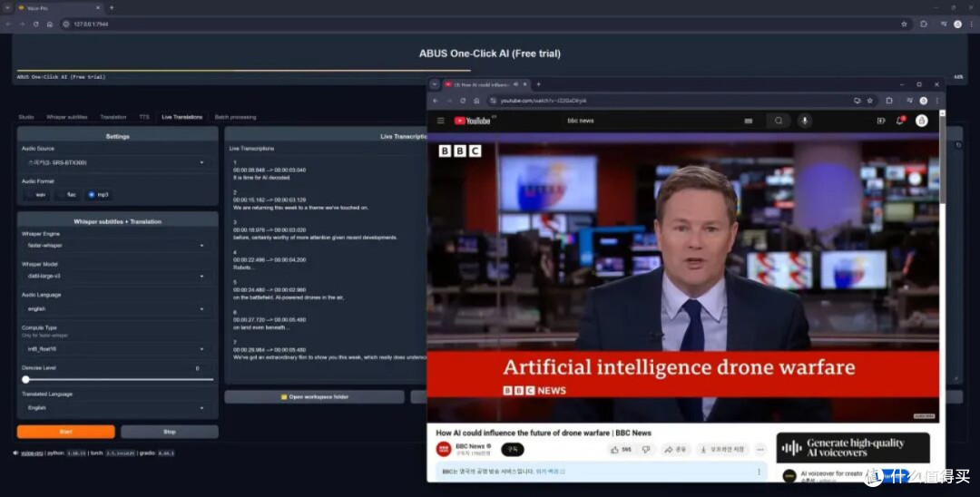The width and height of the screenshot is (980, 497).
Task: Open the YouTube Create video icon
Action: pyautogui.click(x=880, y=121)
